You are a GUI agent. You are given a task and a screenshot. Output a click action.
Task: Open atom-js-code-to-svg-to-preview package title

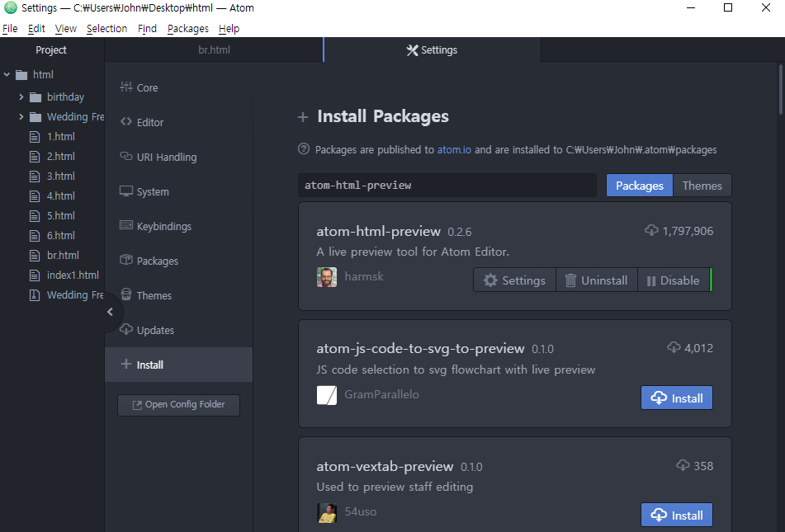420,348
